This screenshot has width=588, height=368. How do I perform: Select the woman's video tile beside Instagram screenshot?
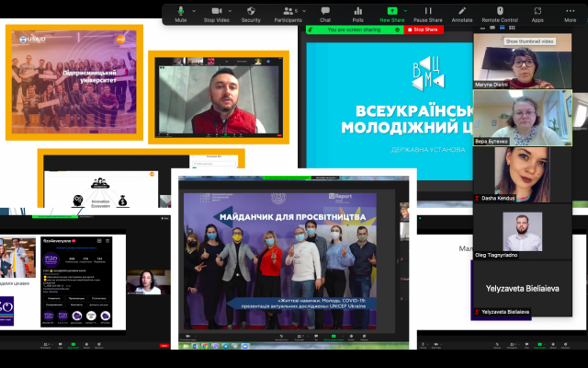[148, 282]
